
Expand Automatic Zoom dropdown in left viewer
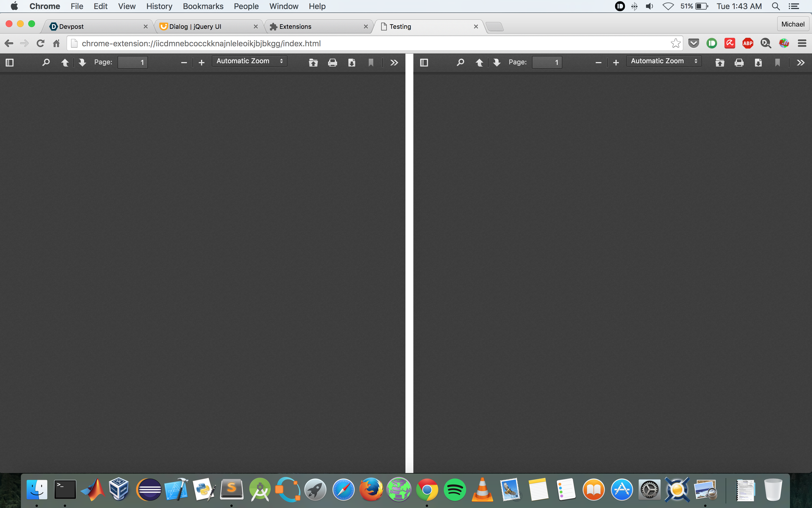tap(249, 61)
